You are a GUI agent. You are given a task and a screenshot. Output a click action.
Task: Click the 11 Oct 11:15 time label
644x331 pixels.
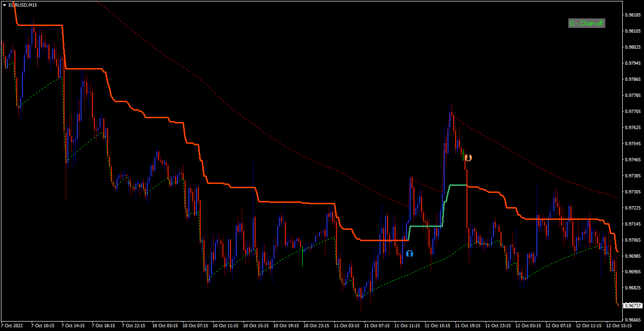point(407,326)
